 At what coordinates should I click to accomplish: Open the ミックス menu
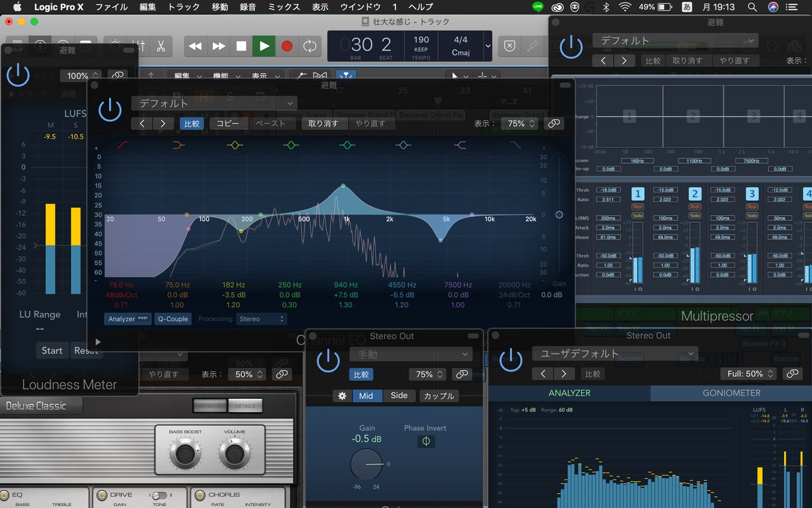284,7
